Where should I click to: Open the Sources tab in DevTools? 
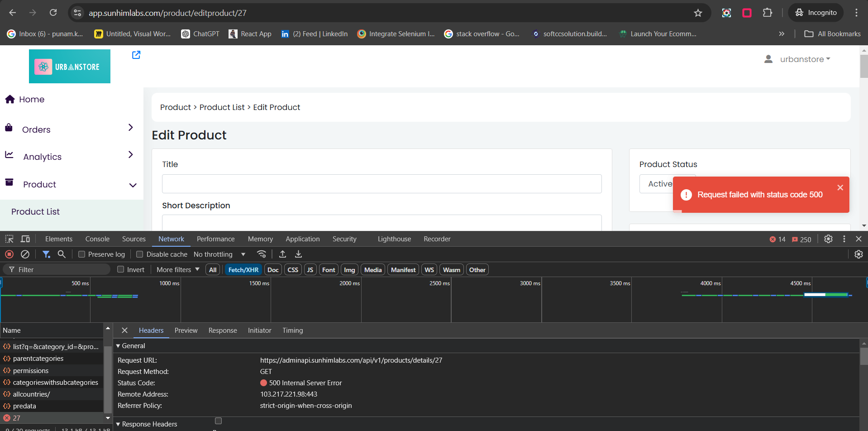pyautogui.click(x=134, y=239)
